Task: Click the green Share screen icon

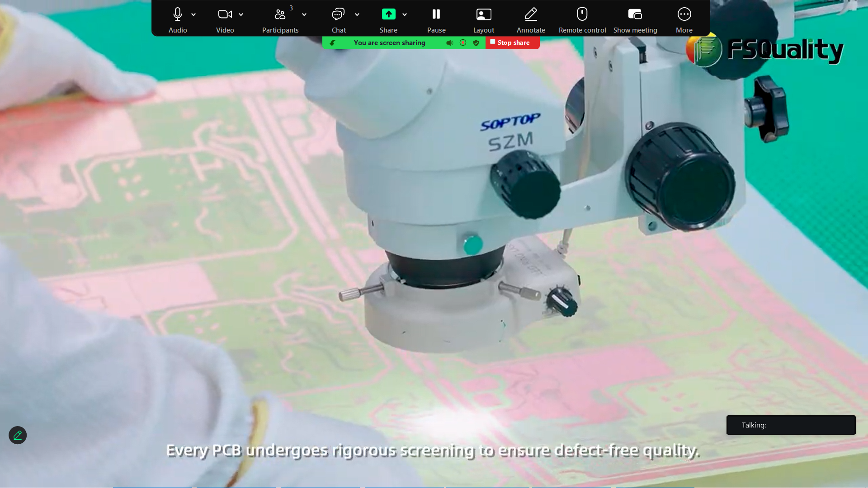Action: point(388,14)
